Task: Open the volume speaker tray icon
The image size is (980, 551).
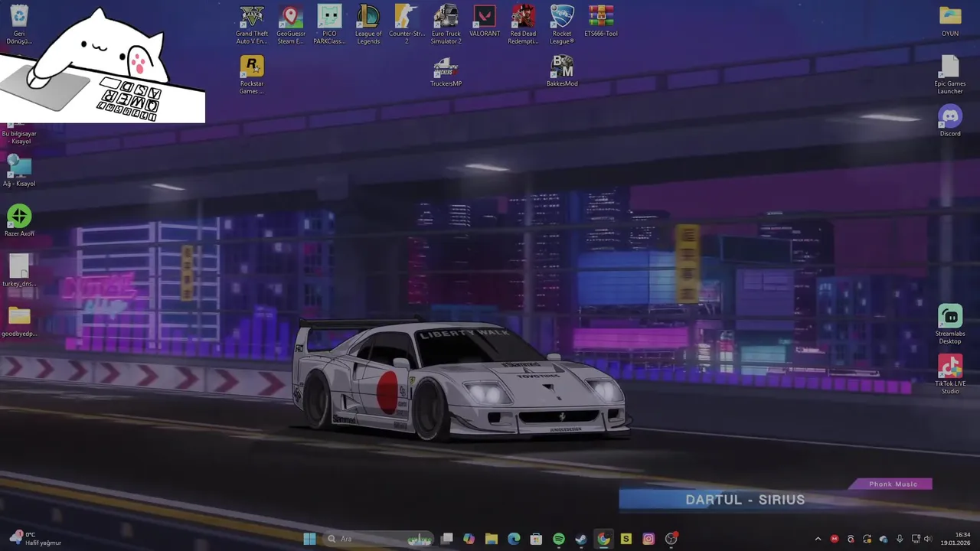Action: 928,539
